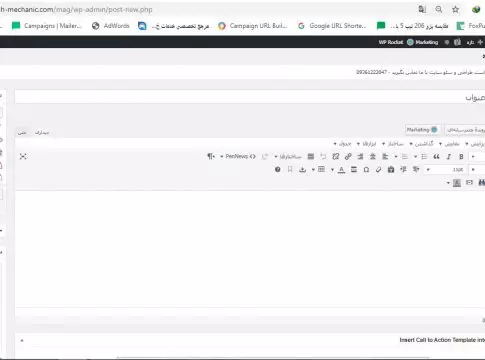
Task: Click تازه (New) in the admin bar
Action: point(474,42)
